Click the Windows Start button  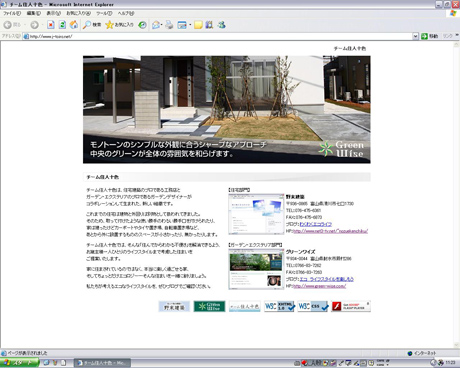19,363
